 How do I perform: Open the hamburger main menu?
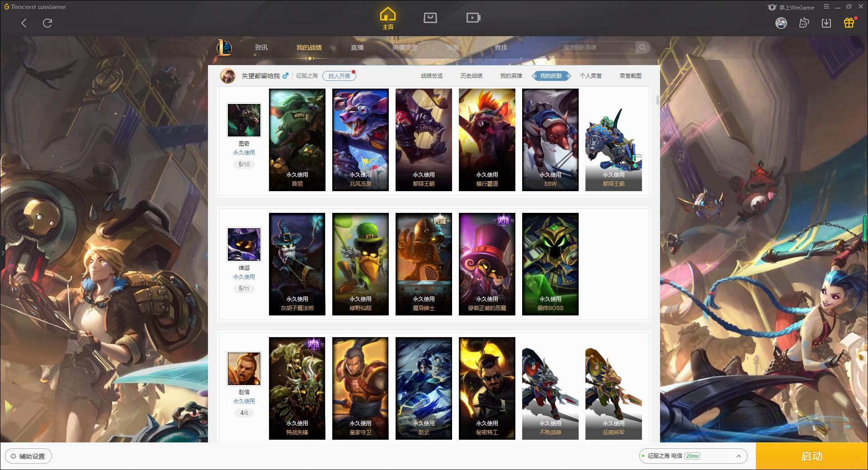tap(826, 7)
